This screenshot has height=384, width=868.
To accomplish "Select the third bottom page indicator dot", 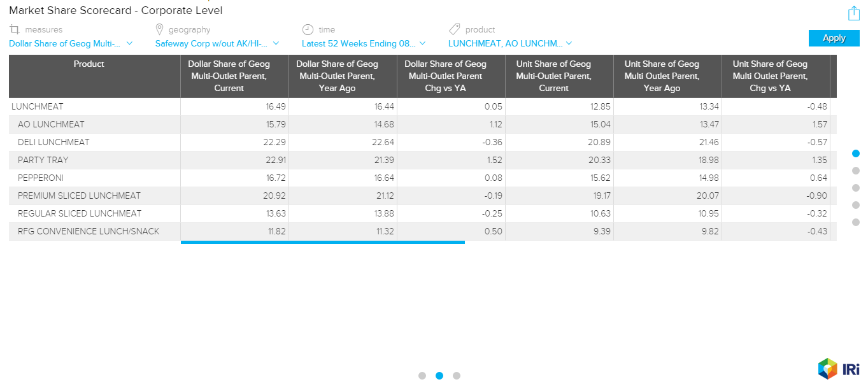I will click(457, 376).
